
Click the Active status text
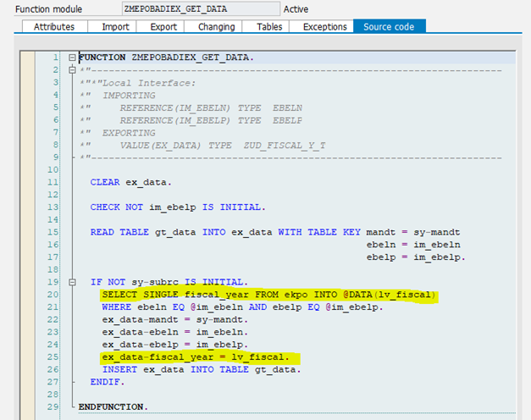click(296, 9)
